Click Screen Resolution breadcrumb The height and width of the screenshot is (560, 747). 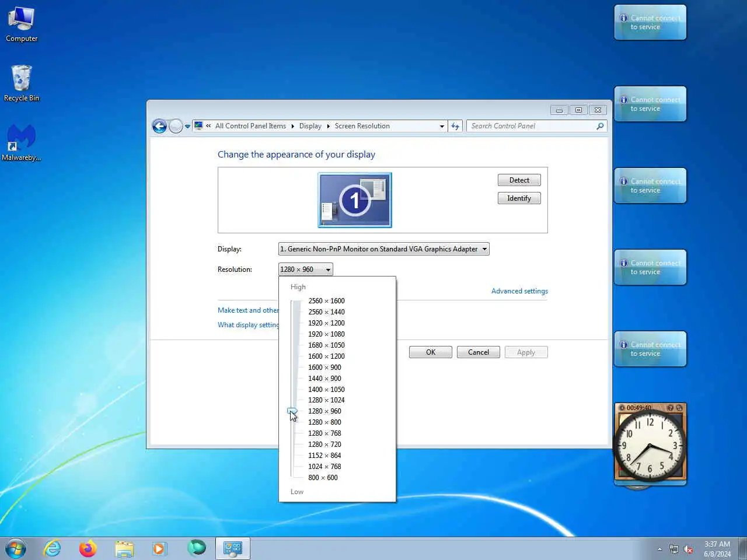pyautogui.click(x=362, y=126)
